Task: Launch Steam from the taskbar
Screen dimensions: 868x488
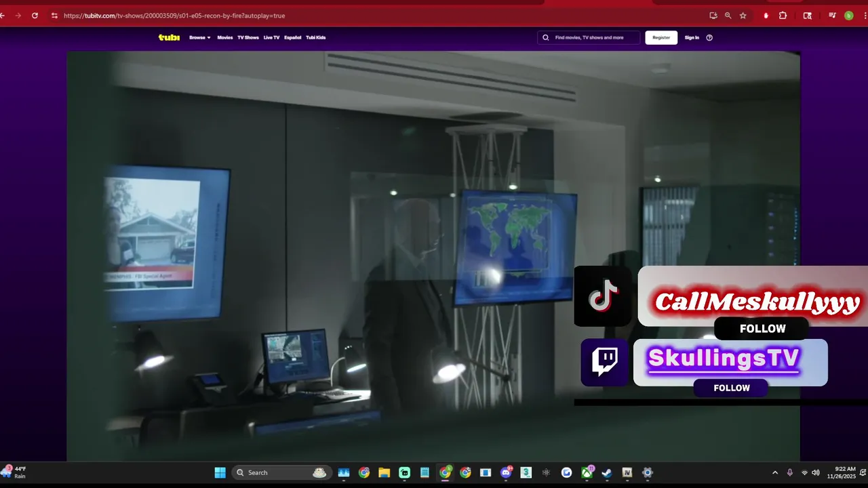Action: pos(607,472)
